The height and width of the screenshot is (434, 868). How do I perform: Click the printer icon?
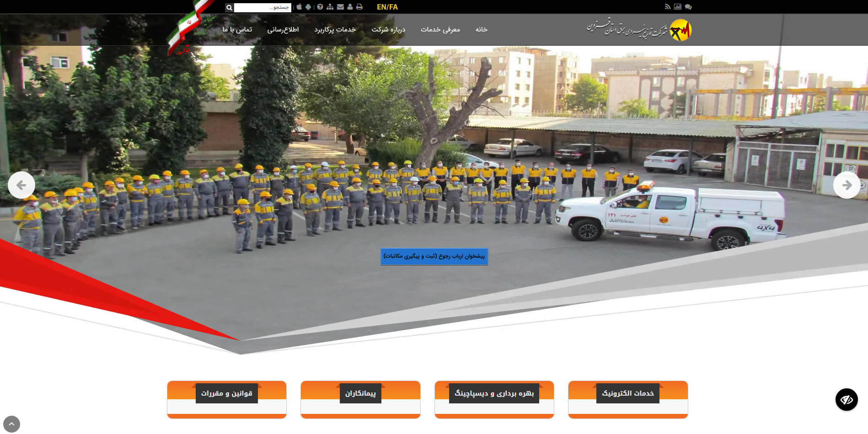(x=359, y=7)
